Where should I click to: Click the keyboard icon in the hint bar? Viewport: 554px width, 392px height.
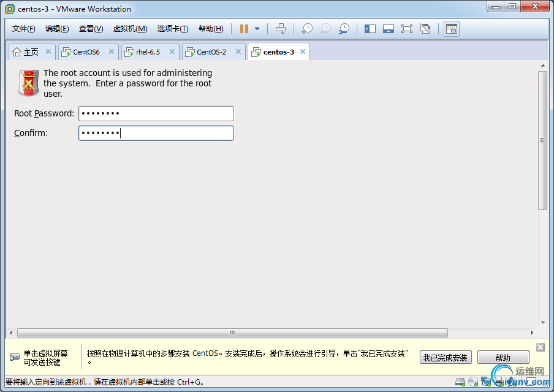coord(15,357)
